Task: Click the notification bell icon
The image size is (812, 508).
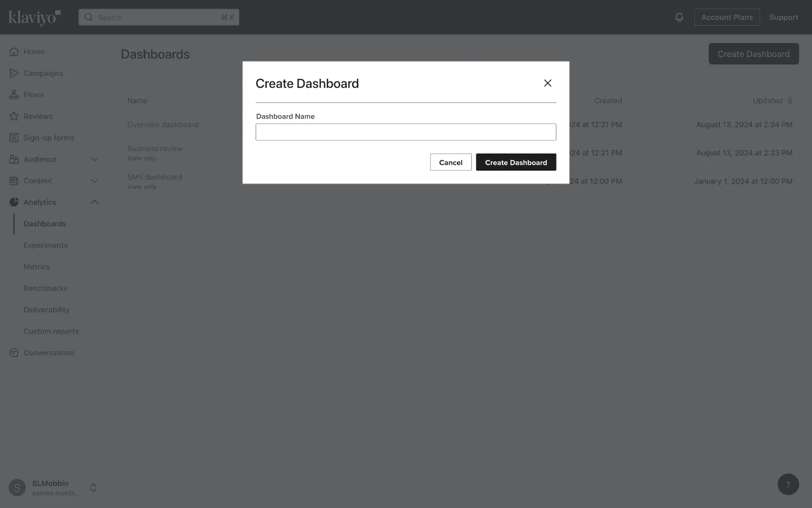Action: pos(679,17)
